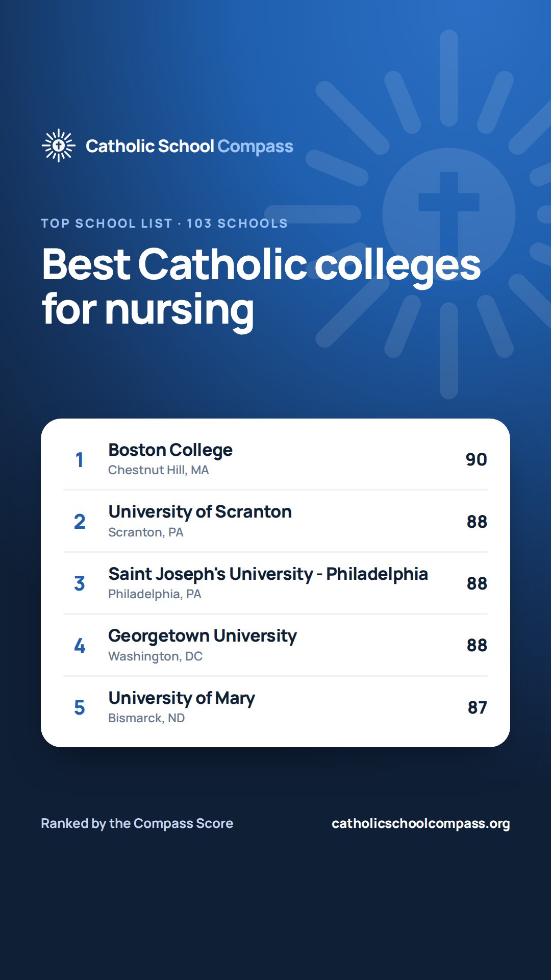This screenshot has width=551, height=980.
Task: Click rank number 1 beside Boston College
Action: (x=80, y=460)
